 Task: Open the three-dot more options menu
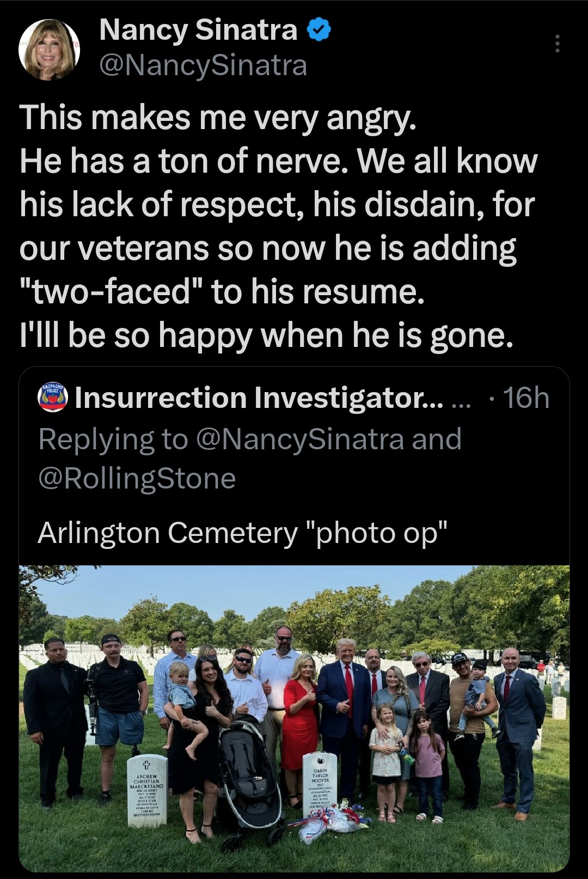pos(557,44)
